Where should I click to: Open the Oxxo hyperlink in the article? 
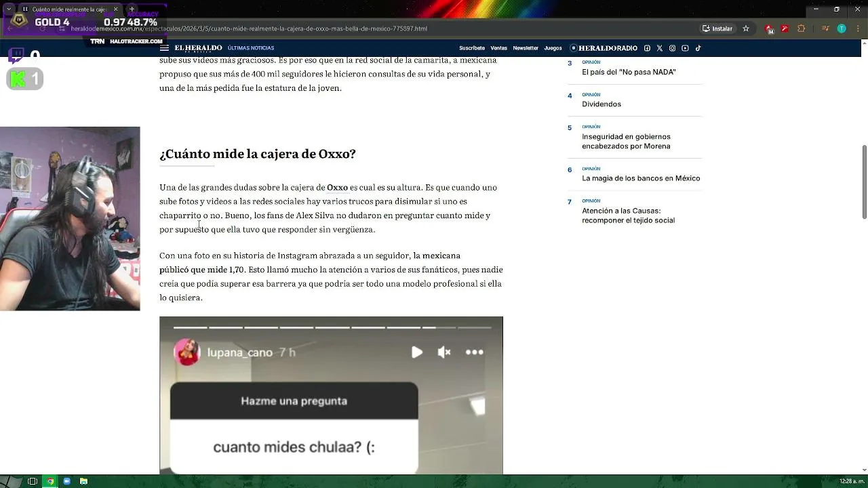coord(337,188)
